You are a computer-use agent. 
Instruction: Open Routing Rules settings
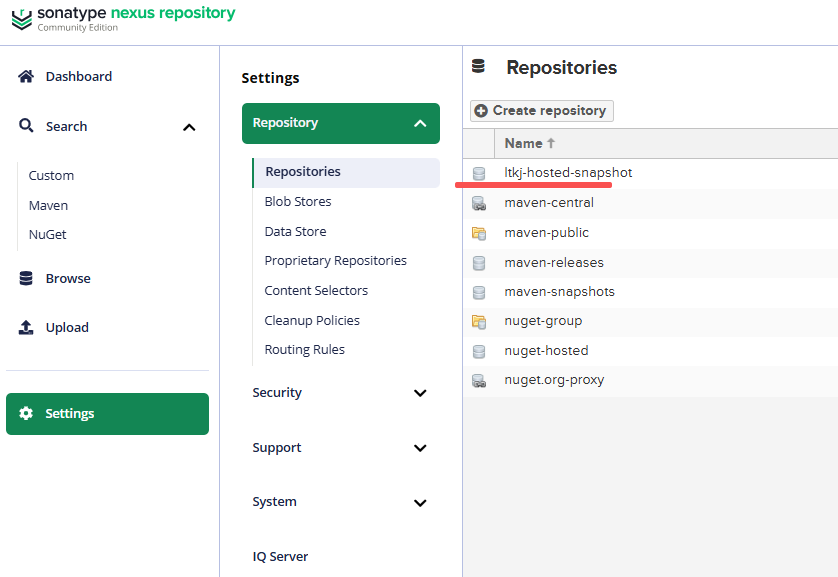(x=304, y=349)
